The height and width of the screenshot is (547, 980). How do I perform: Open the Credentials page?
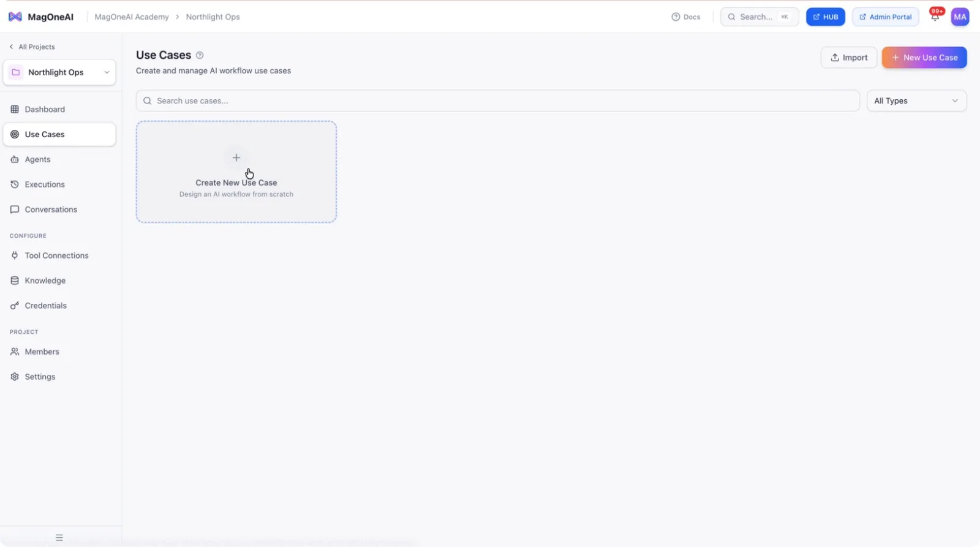tap(59, 306)
